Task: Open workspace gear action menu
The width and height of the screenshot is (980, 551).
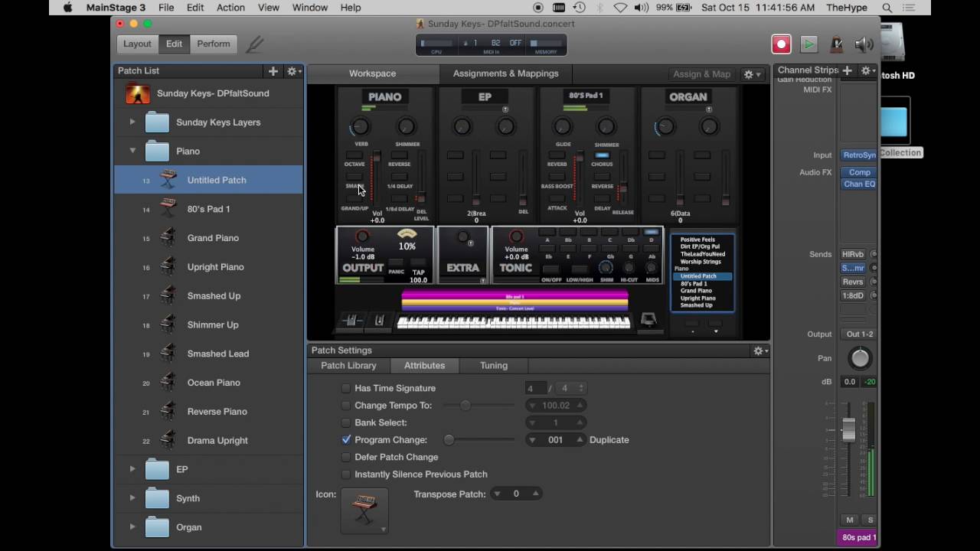Action: click(x=752, y=74)
